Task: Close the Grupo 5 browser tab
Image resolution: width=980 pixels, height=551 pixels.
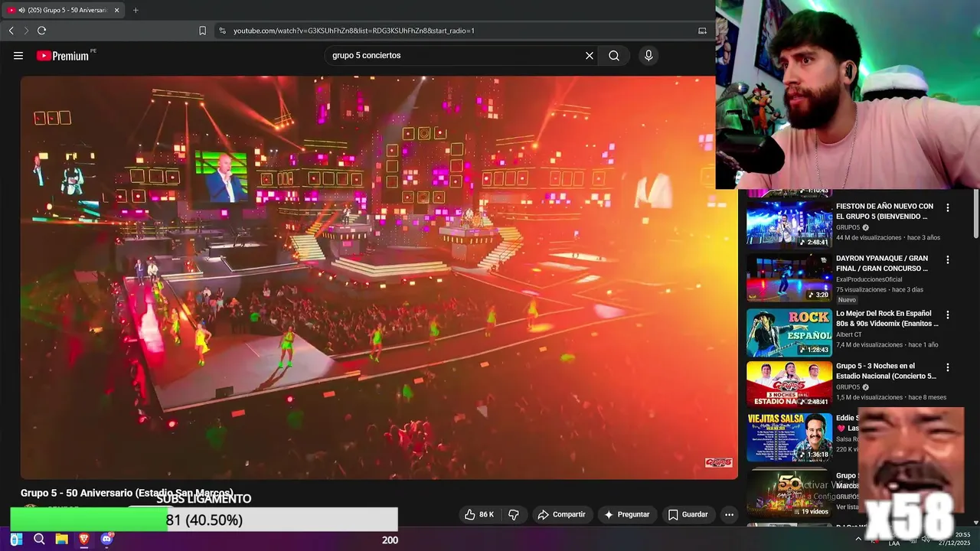Action: point(117,10)
